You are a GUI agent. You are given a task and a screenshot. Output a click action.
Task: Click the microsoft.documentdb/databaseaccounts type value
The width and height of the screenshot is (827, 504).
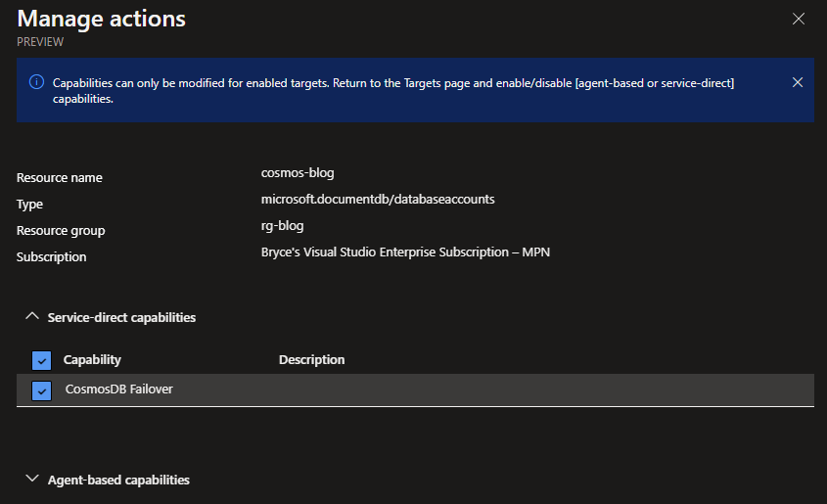(x=371, y=199)
